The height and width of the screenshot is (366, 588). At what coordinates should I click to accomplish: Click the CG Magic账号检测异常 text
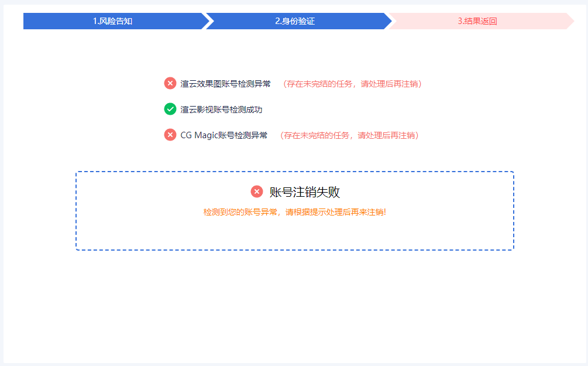click(223, 135)
